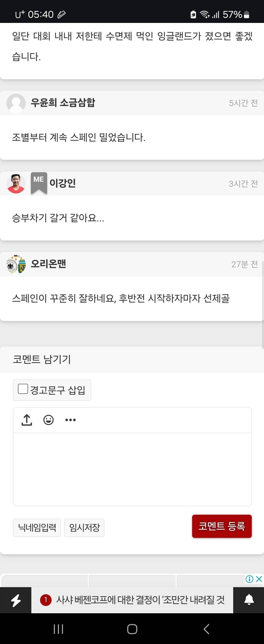Tap username 우윤희 소금삼합
Viewport: 264px width, 644px height.
[63, 103]
